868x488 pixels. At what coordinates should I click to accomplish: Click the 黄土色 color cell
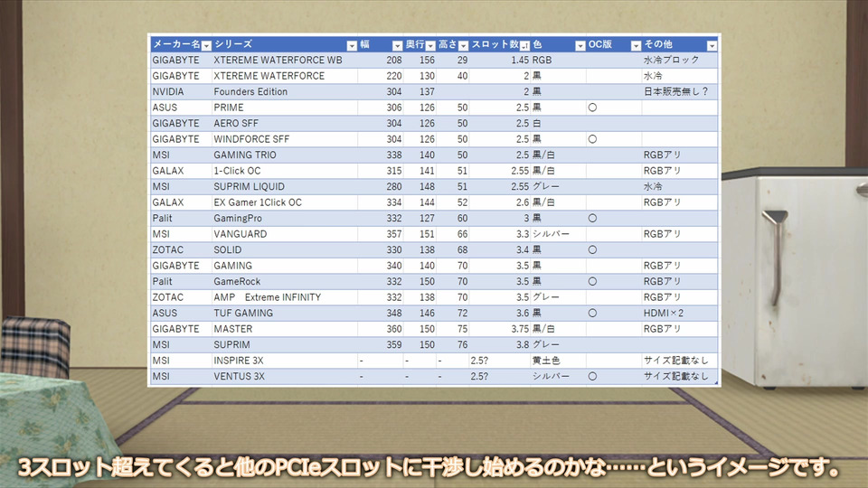click(558, 361)
